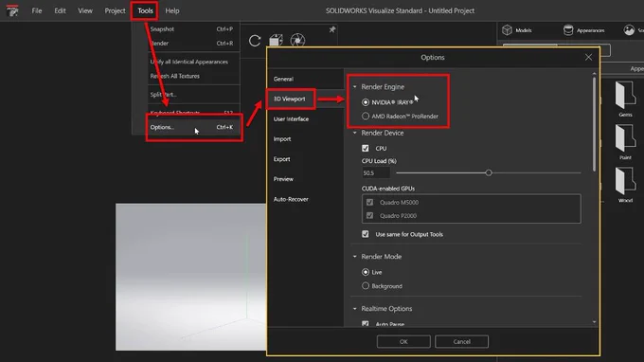Open the View menu
644x362 pixels.
85,10
